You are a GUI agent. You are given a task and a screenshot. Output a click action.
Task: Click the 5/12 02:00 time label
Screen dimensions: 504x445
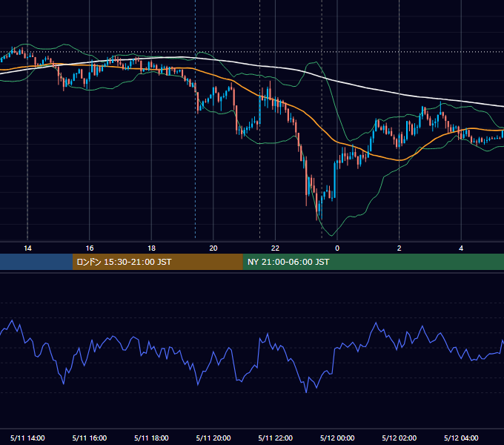(x=399, y=438)
